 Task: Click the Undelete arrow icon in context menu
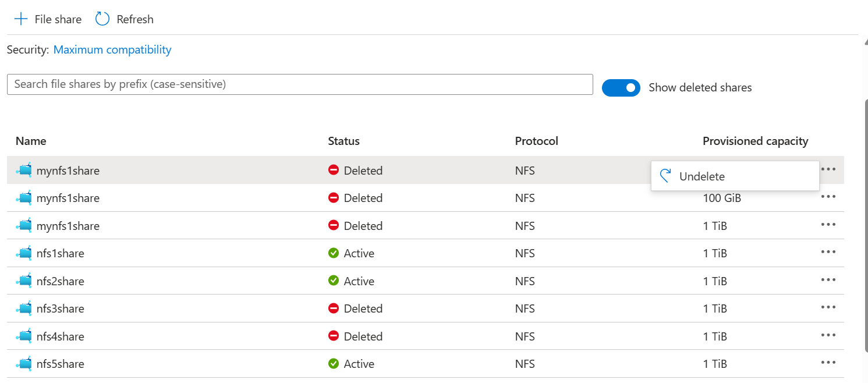(665, 176)
